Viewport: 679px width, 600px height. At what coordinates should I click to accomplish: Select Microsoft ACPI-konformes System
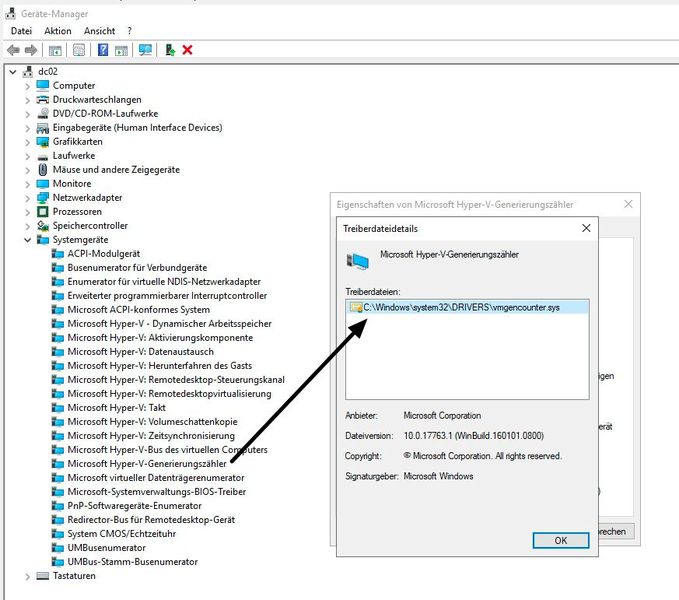[x=139, y=310]
